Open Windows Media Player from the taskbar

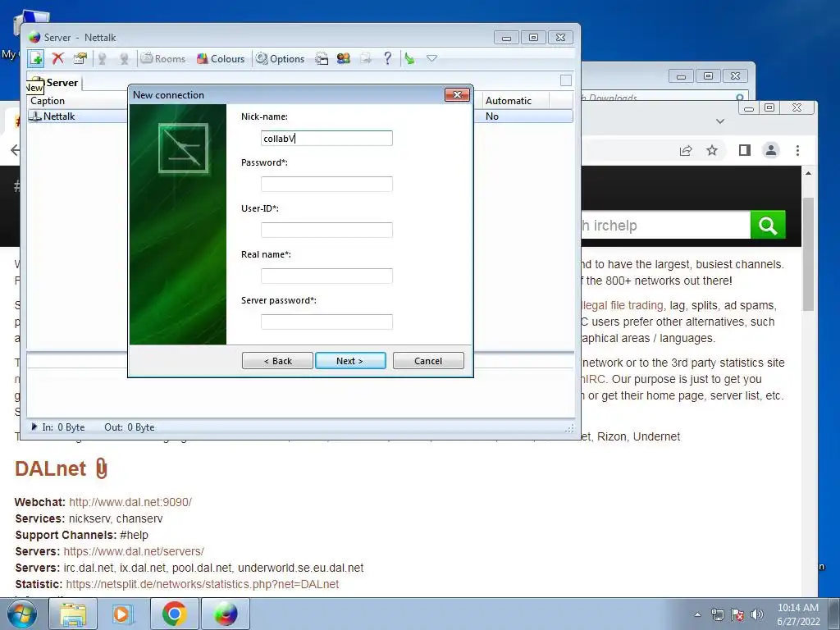coord(123,614)
